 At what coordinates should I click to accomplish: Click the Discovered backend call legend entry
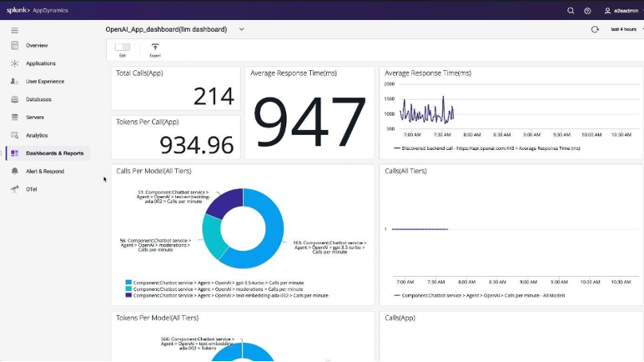click(487, 148)
